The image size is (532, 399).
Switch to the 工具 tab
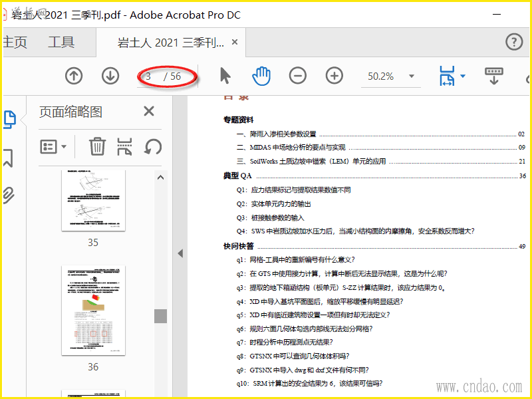click(x=61, y=43)
